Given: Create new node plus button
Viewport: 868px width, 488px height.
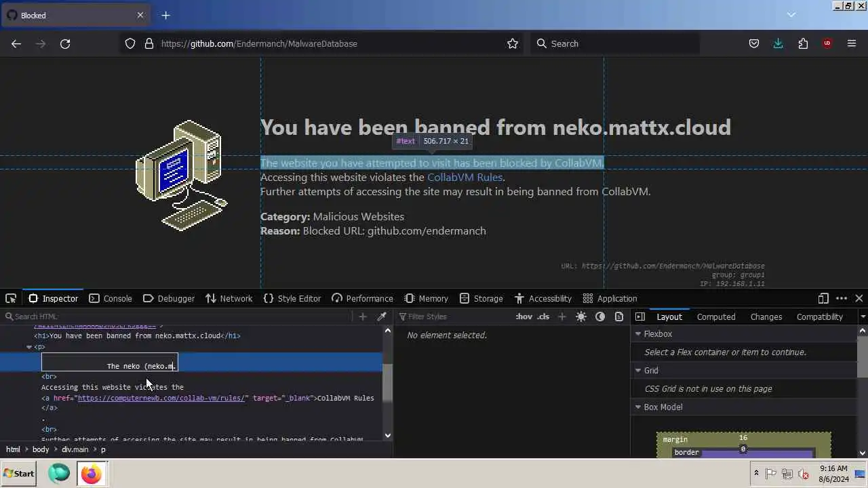Looking at the screenshot, I should click(363, 317).
